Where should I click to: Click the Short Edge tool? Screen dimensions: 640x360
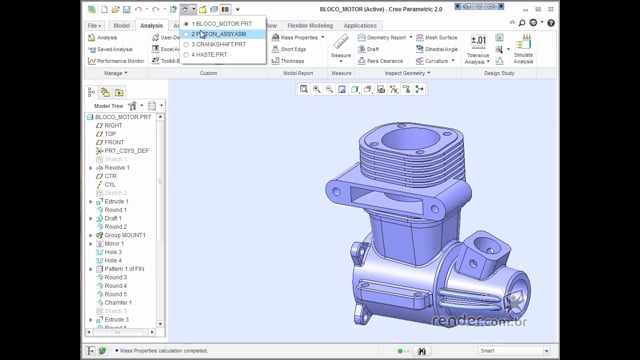289,49
